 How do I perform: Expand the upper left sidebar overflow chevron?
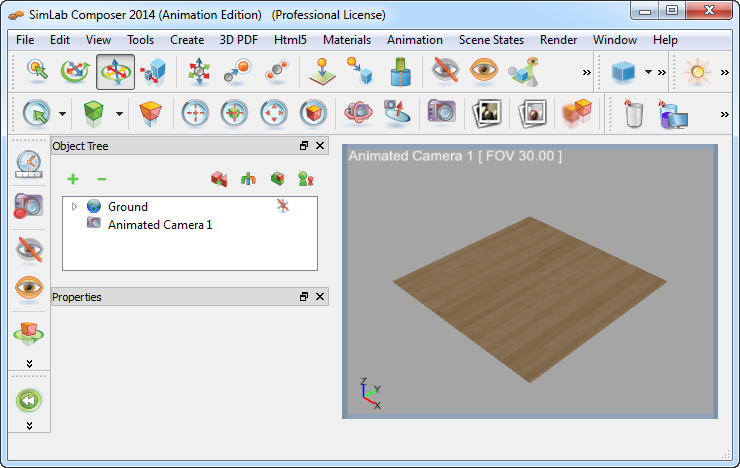29,364
